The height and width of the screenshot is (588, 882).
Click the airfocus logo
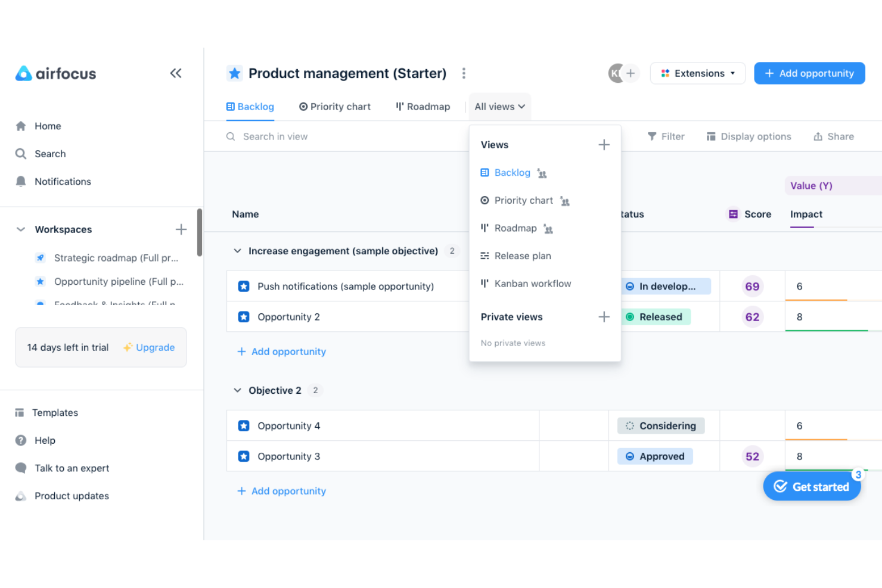tap(55, 73)
